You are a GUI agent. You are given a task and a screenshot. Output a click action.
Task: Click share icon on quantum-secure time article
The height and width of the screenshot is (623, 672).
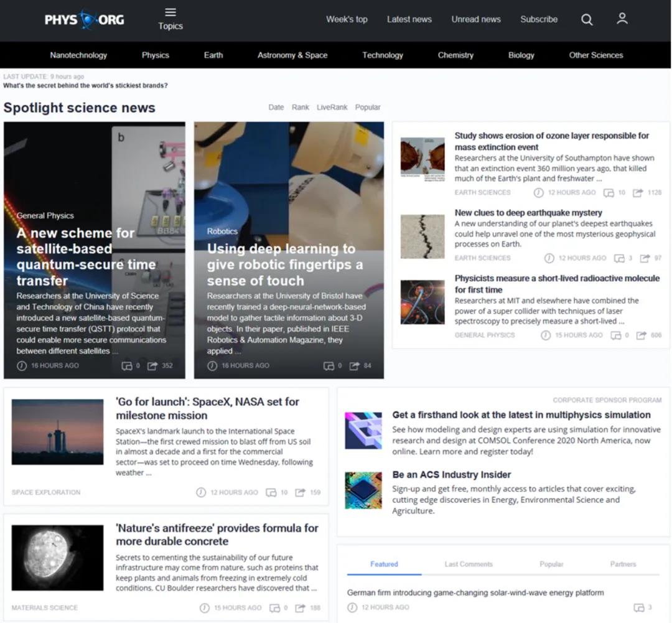152,366
